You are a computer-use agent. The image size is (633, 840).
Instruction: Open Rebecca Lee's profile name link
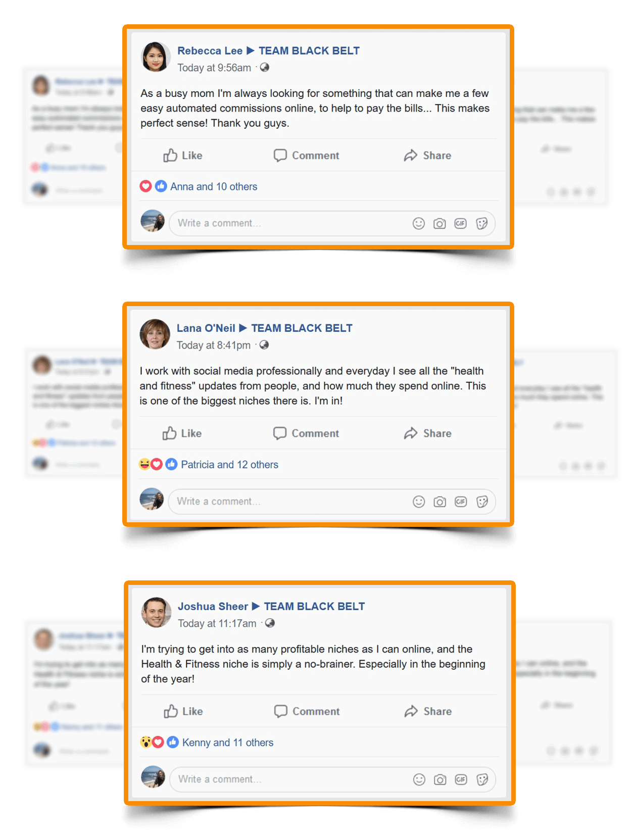[x=210, y=51]
